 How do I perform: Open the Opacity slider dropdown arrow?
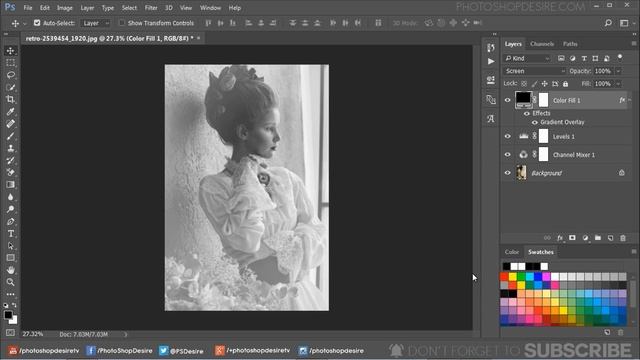click(x=618, y=71)
